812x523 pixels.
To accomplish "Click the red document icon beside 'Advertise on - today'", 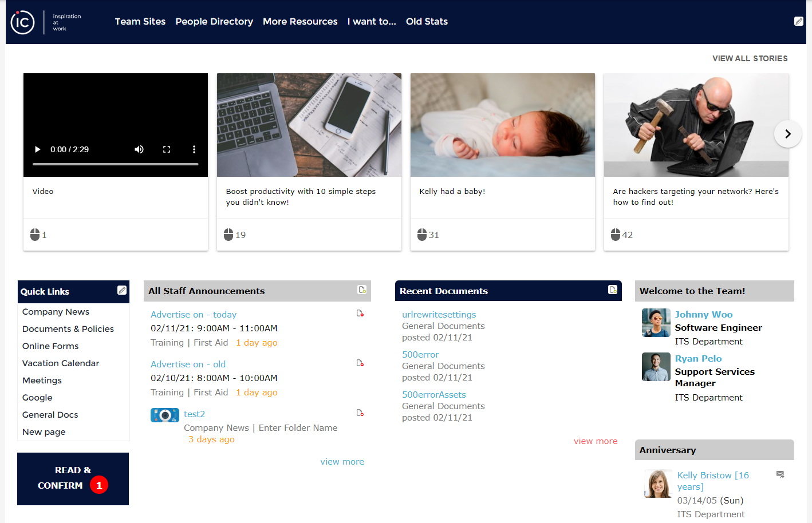I will [x=360, y=313].
